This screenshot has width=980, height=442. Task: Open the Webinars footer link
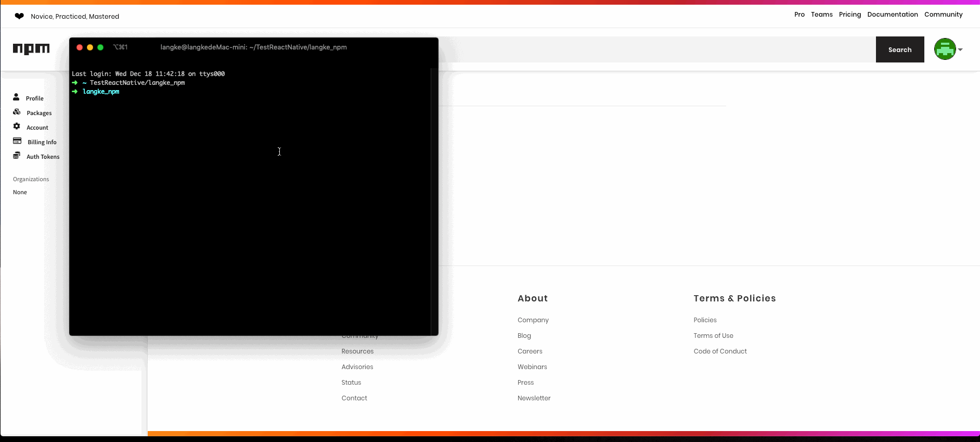tap(532, 367)
